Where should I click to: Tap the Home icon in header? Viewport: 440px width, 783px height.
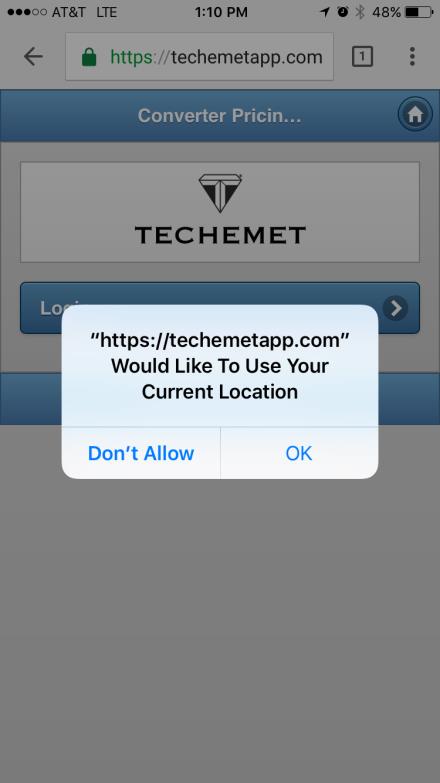tap(415, 114)
